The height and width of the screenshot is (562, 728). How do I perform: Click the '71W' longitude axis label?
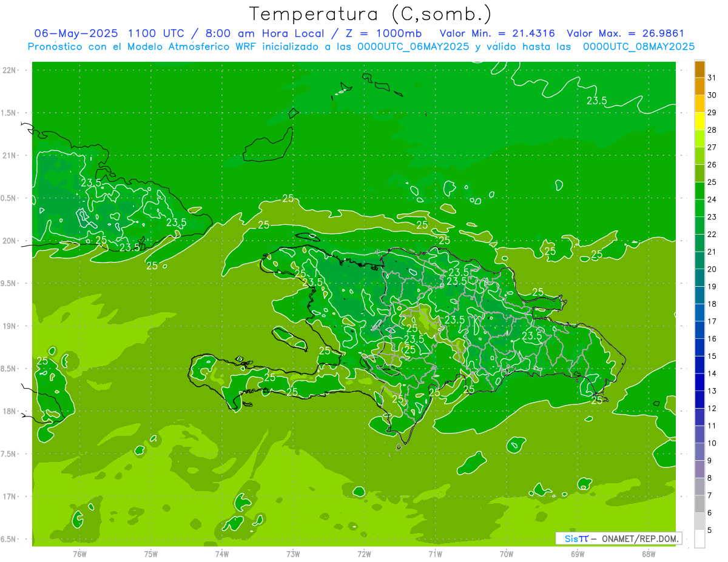click(x=435, y=554)
